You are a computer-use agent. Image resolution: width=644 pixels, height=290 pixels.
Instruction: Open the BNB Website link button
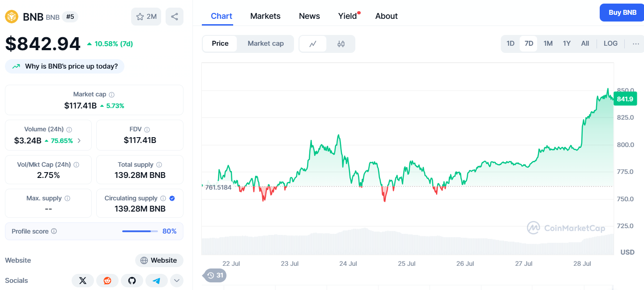pos(159,260)
